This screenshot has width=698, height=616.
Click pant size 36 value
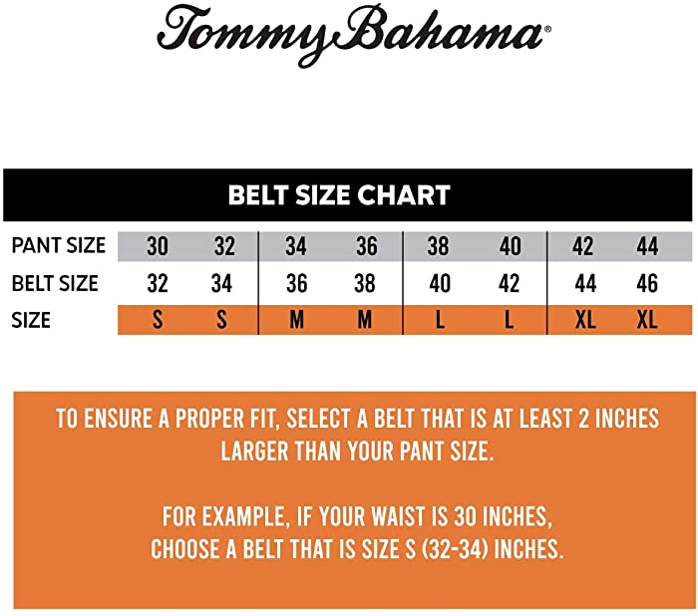click(x=367, y=246)
